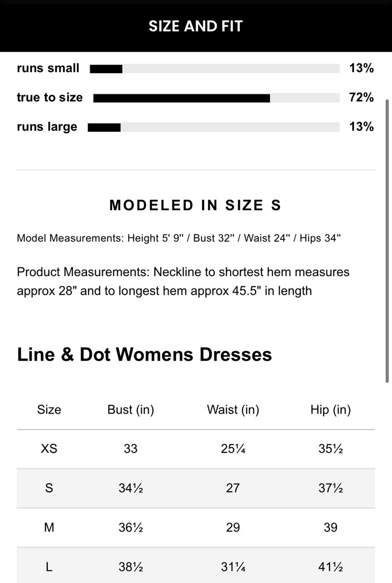Click the true to size progress bar
Screen dimensions: 392x583
[x=216, y=98]
